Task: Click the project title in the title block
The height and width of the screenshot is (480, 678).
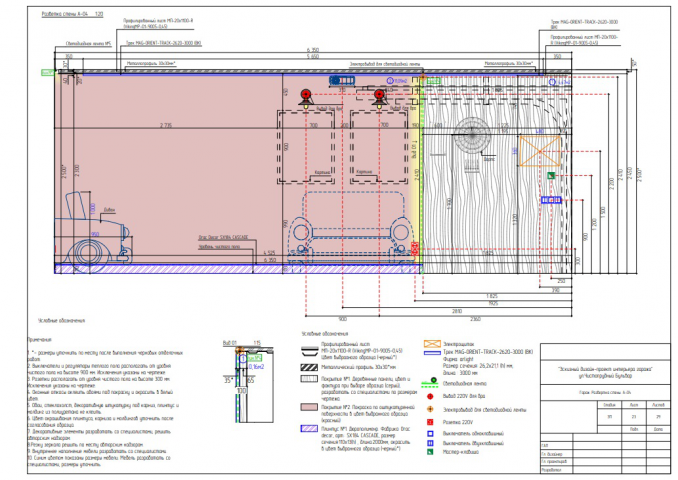Action: point(605,372)
